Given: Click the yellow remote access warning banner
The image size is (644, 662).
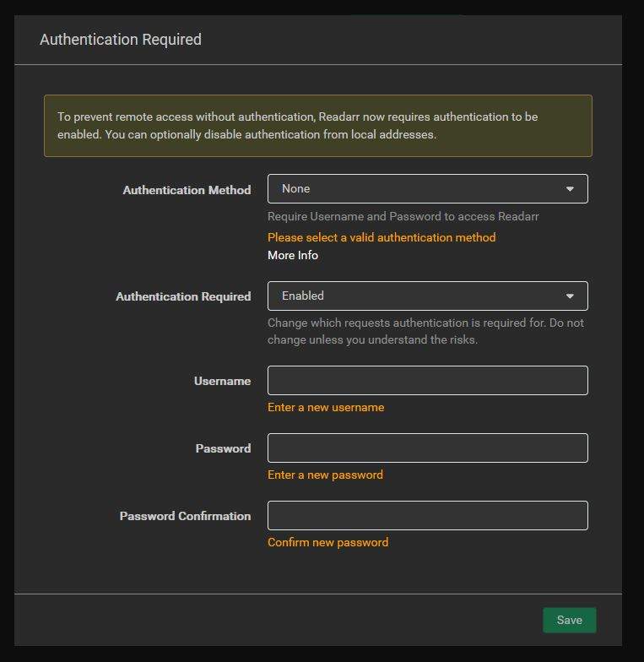Looking at the screenshot, I should pyautogui.click(x=317, y=126).
